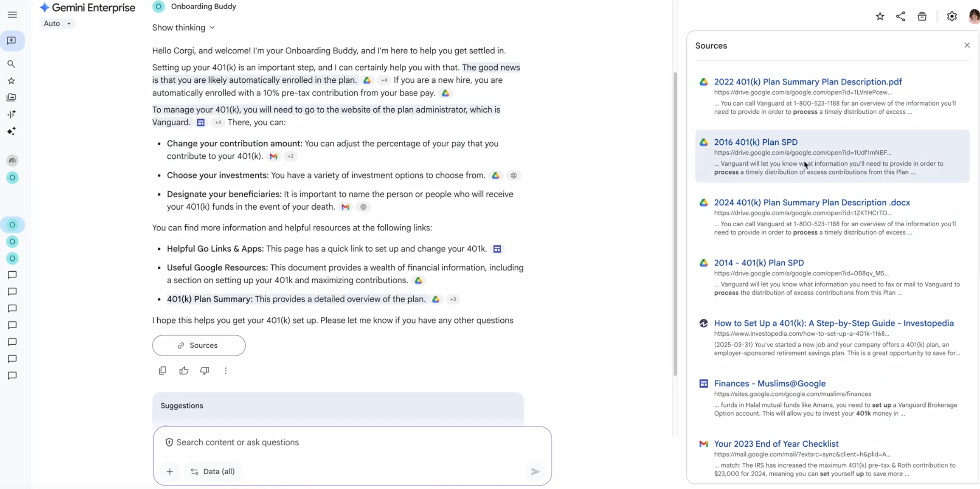Open the hamburger main menu
The image size is (980, 489).
pos(12,15)
